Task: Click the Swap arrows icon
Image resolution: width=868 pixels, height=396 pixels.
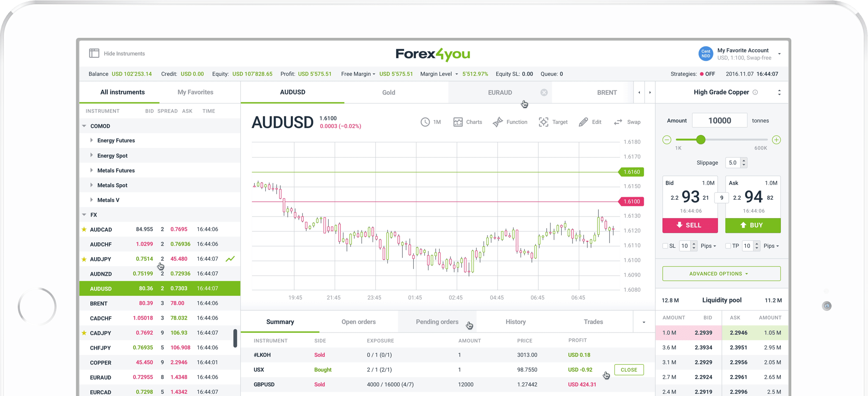Action: [618, 122]
